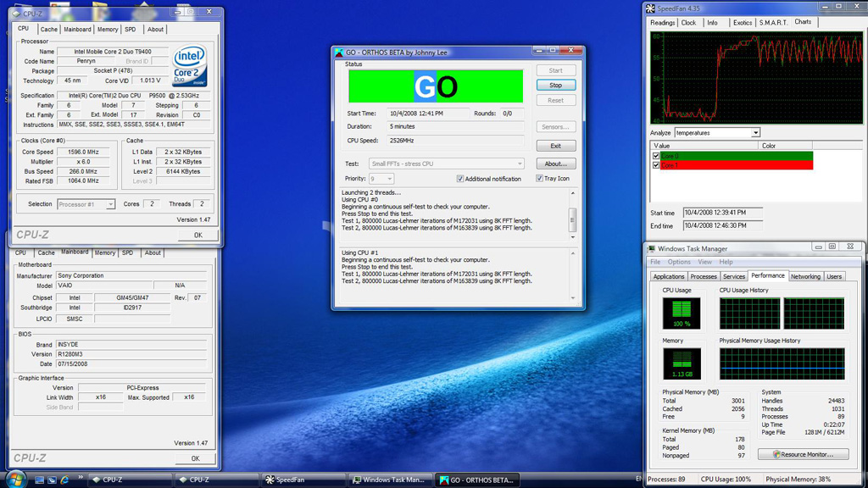
Task: Open the Processes tab in Task Manager
Action: click(x=704, y=276)
